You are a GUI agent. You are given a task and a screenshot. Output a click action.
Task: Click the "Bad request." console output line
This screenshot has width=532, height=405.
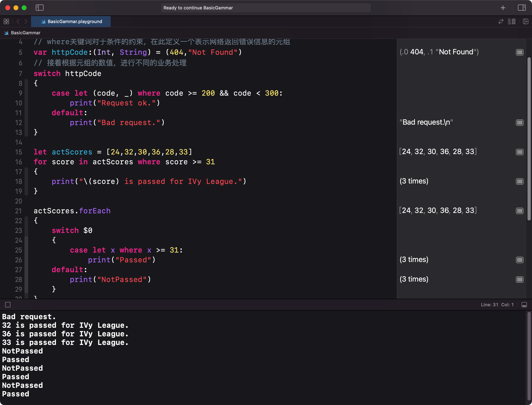pyautogui.click(x=29, y=317)
